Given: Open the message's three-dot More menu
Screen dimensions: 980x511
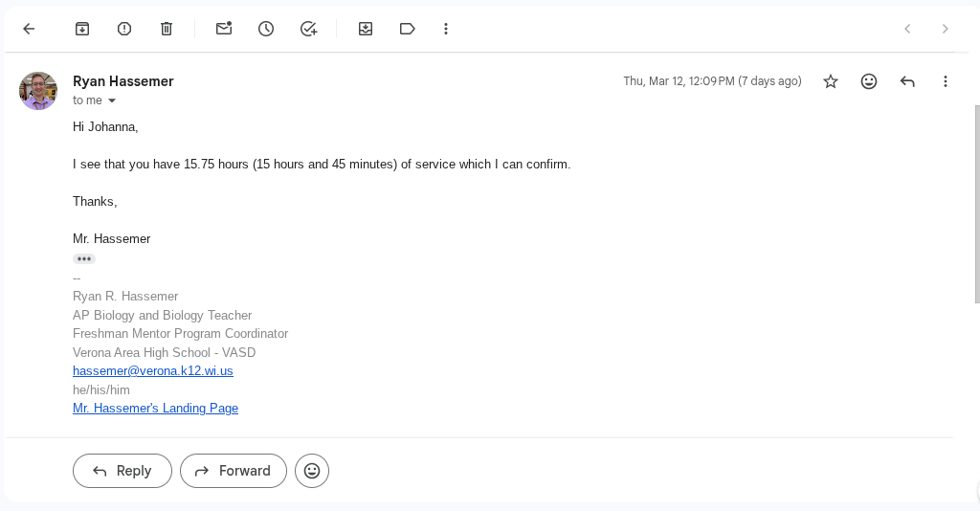Looking at the screenshot, I should click(x=946, y=81).
